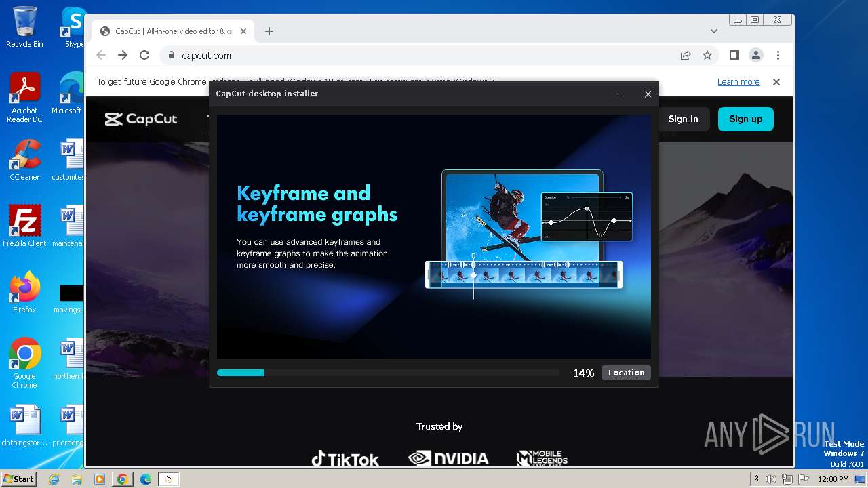Open File Explorer from taskbar
868x488 pixels.
(77, 479)
